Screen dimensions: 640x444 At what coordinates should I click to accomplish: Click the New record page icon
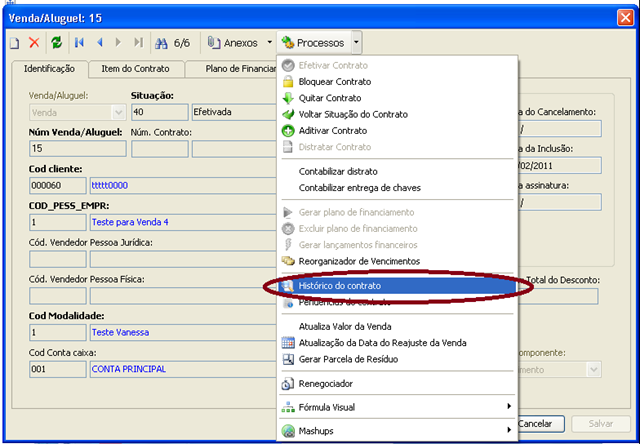tap(14, 43)
